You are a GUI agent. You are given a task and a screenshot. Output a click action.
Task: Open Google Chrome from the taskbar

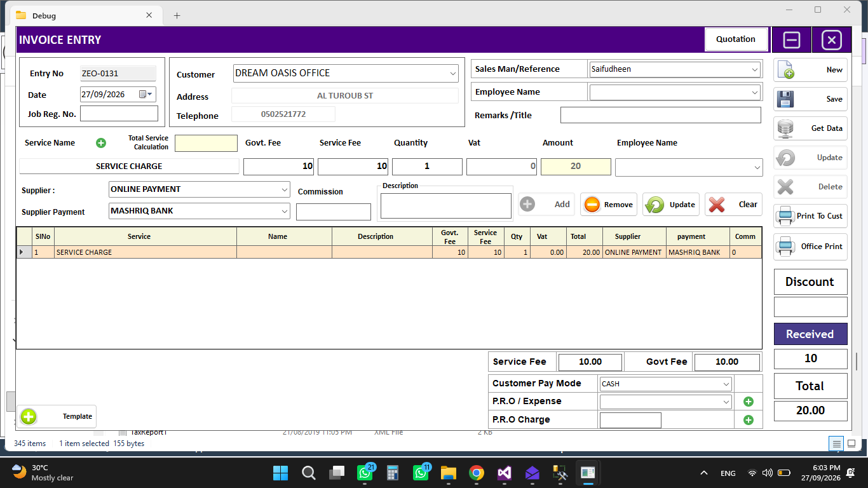coord(477,473)
